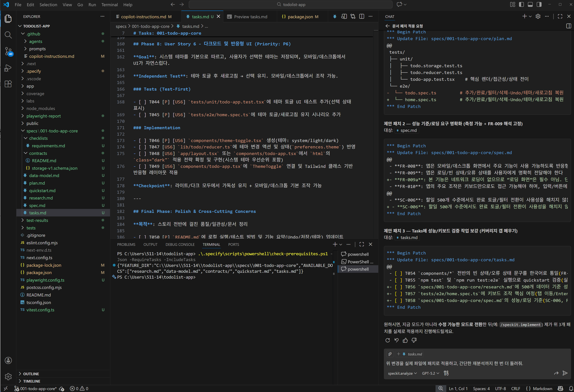Split the editor right
This screenshot has width=574, height=392.
tap(362, 17)
